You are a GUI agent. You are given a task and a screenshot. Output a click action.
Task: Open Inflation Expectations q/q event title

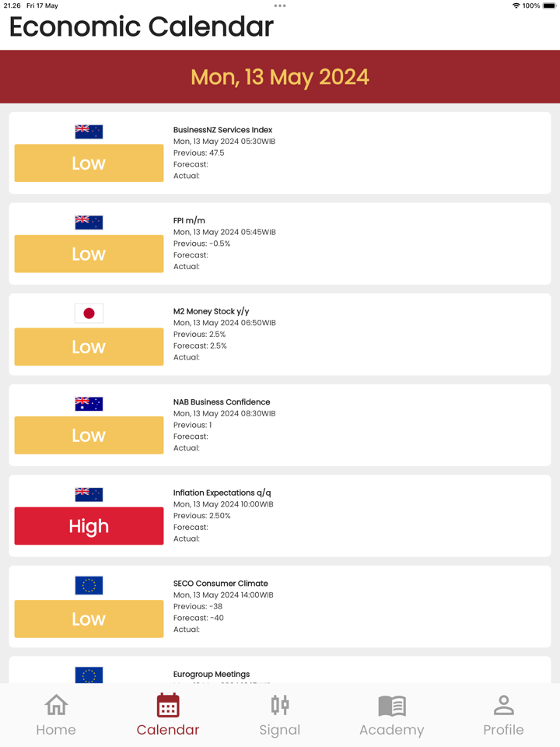point(222,493)
